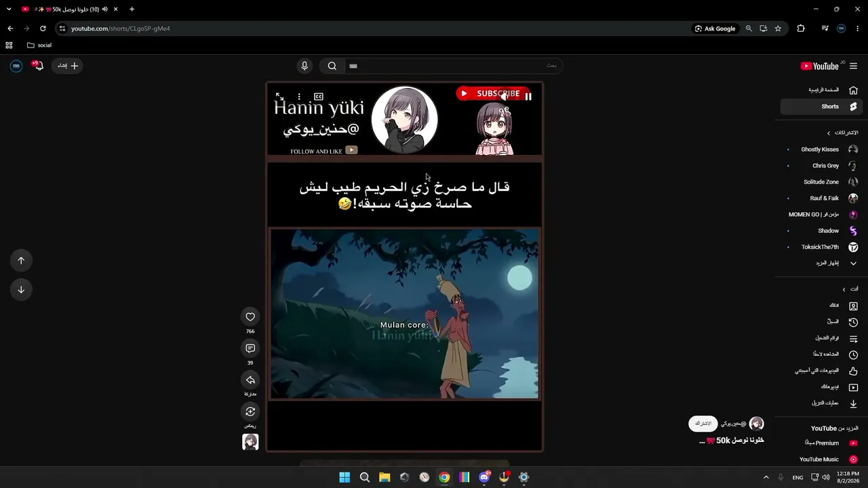Mute the tab via its speaker icon
The image size is (868, 488).
pyautogui.click(x=104, y=9)
